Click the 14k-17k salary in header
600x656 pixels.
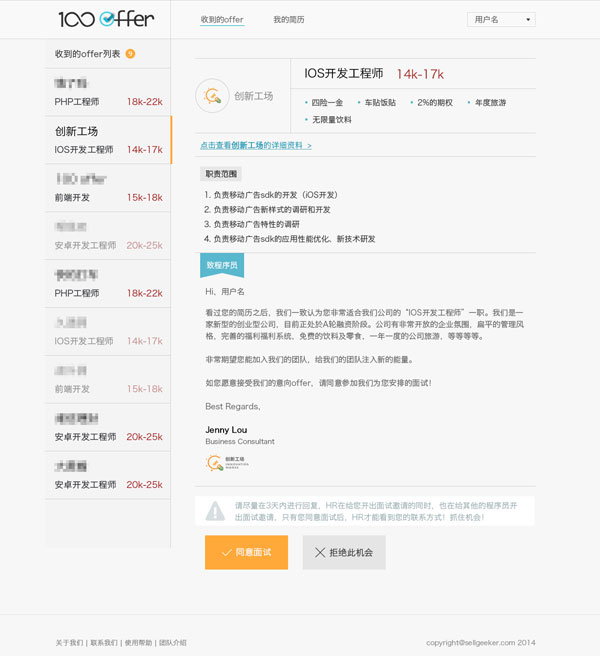(x=420, y=74)
